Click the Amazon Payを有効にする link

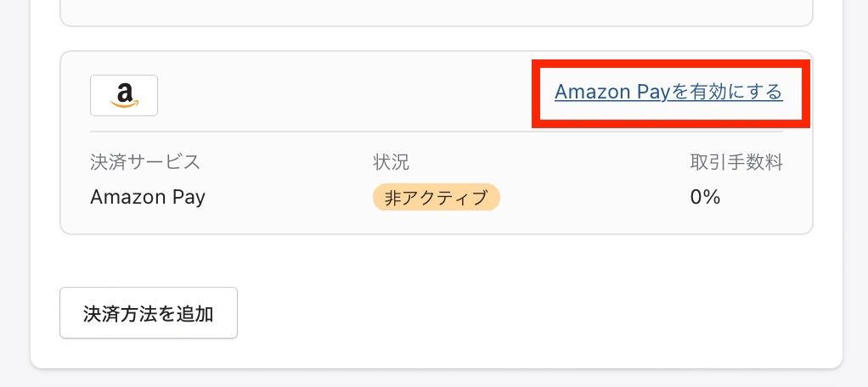point(668,92)
